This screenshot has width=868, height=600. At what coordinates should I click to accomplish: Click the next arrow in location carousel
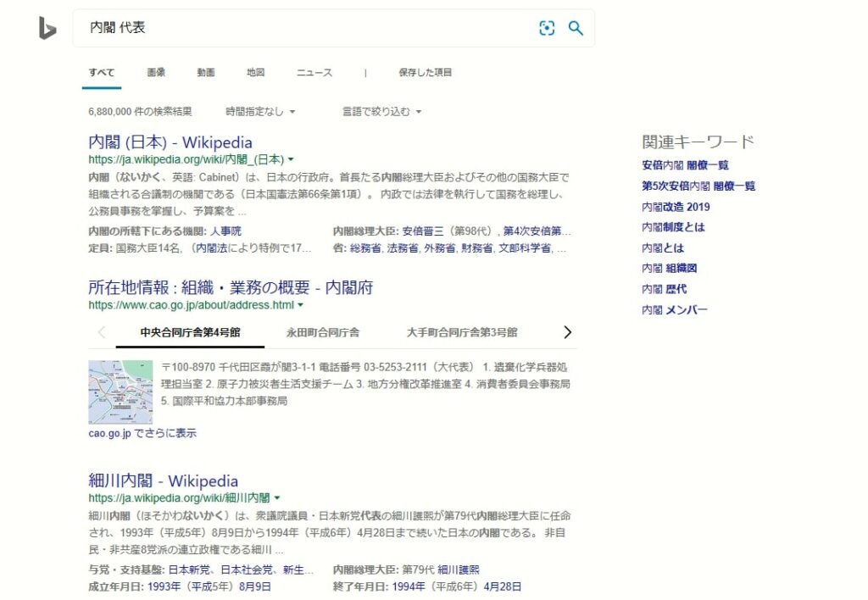tap(567, 332)
